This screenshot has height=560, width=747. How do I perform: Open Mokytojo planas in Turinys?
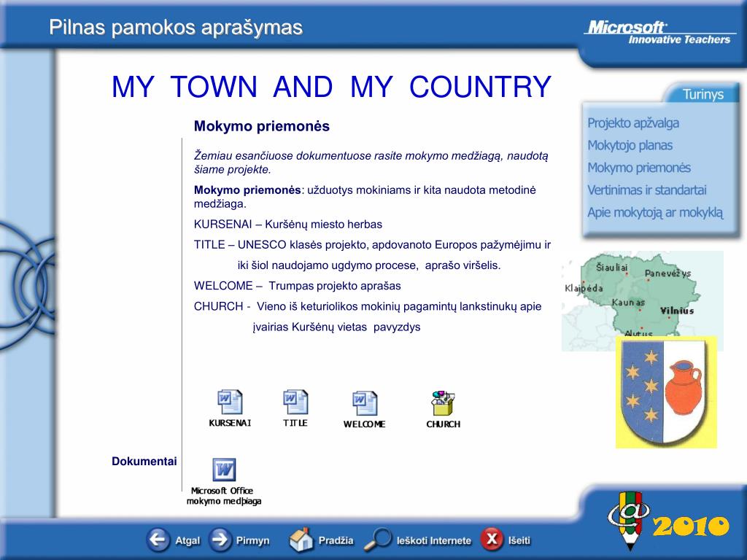630,145
